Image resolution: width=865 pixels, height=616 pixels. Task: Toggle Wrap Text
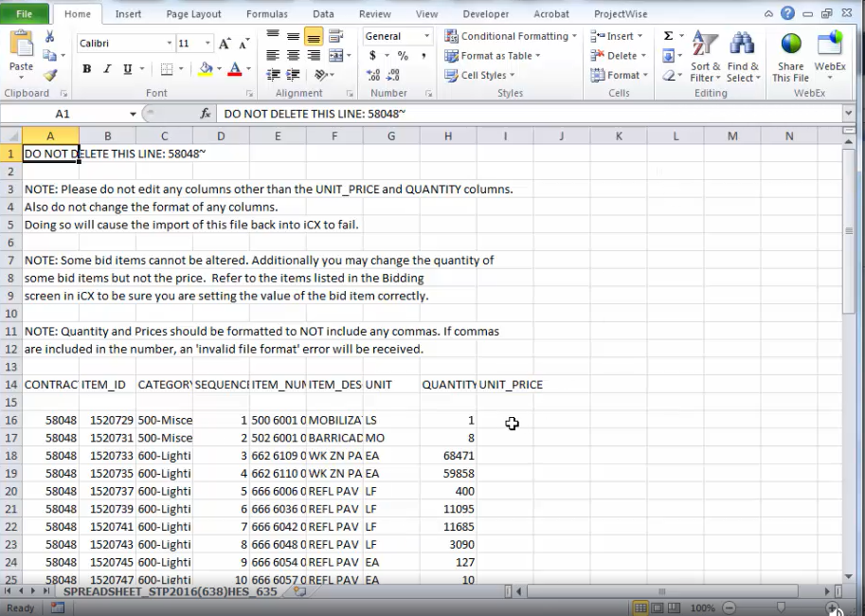point(335,36)
